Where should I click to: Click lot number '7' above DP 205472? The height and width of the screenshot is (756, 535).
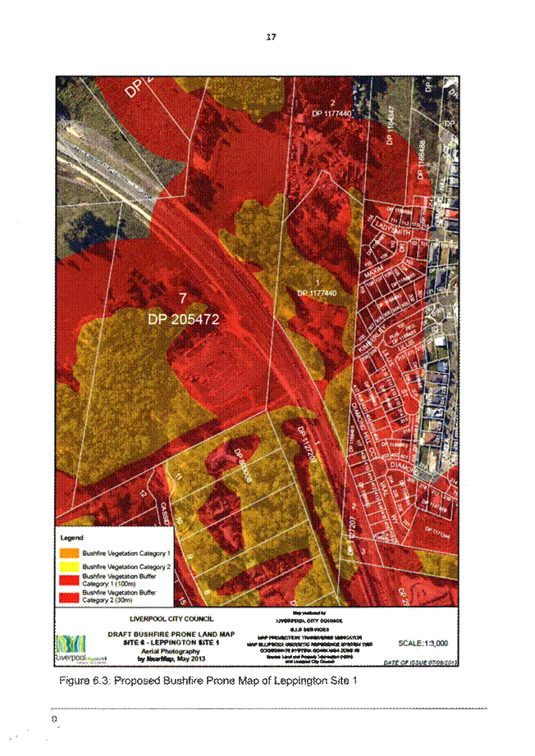[183, 298]
